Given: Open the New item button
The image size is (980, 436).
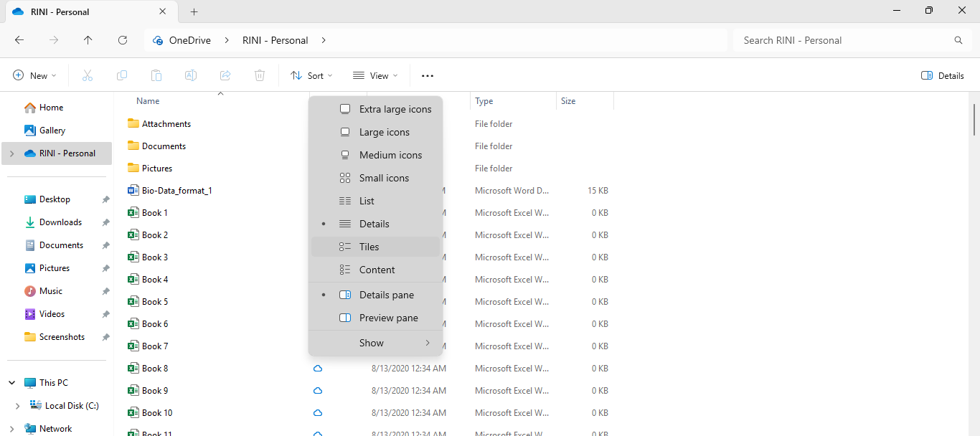Looking at the screenshot, I should click(34, 75).
